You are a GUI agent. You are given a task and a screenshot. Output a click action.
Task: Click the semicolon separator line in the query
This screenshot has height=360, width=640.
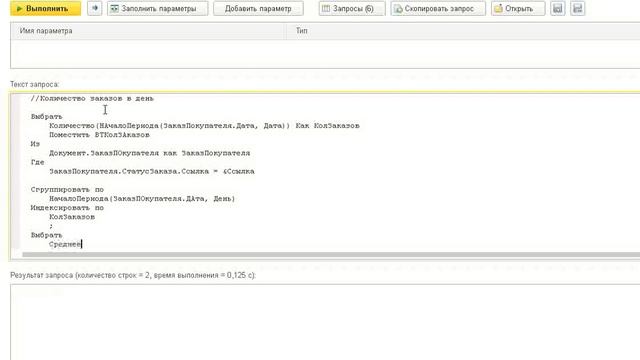51,226
